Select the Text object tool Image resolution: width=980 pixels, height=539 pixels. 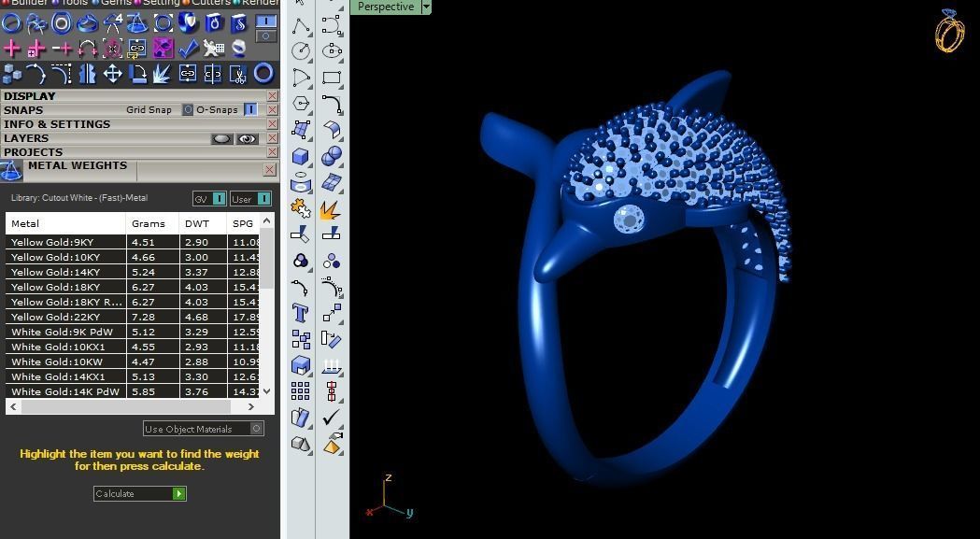pyautogui.click(x=301, y=313)
